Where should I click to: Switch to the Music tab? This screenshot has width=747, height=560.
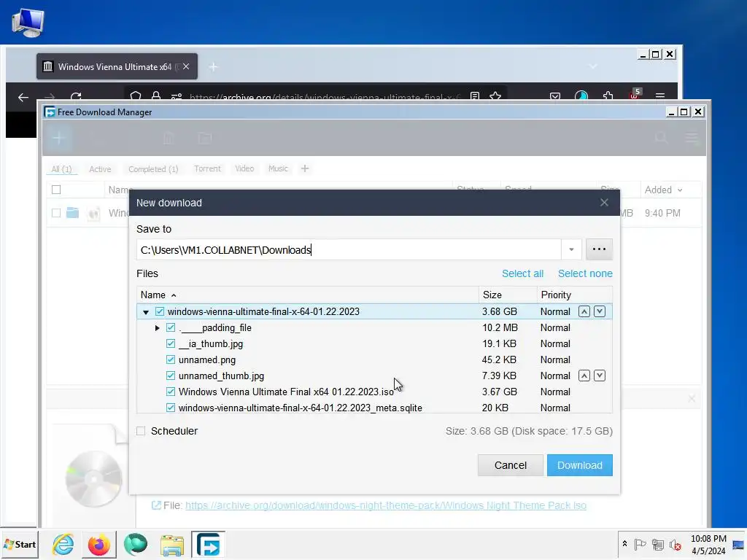point(278,168)
